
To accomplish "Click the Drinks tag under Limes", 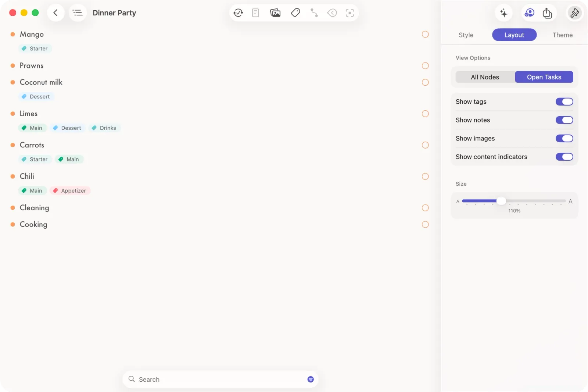I will coord(104,128).
